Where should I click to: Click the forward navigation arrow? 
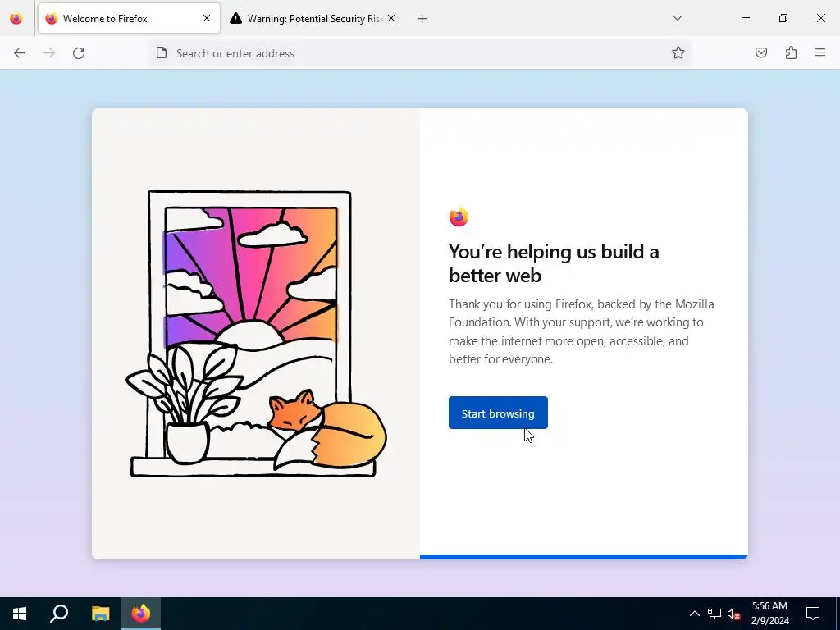click(x=49, y=53)
